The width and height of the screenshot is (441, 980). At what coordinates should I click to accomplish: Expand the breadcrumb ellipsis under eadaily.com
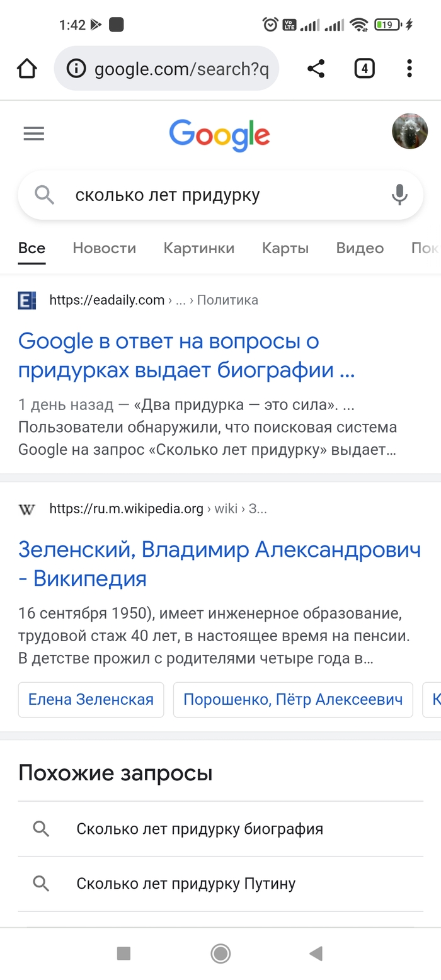[181, 300]
